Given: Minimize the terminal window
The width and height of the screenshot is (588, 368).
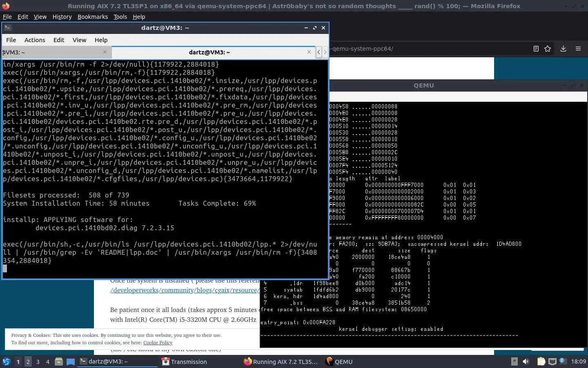Looking at the screenshot, I should click(306, 28).
